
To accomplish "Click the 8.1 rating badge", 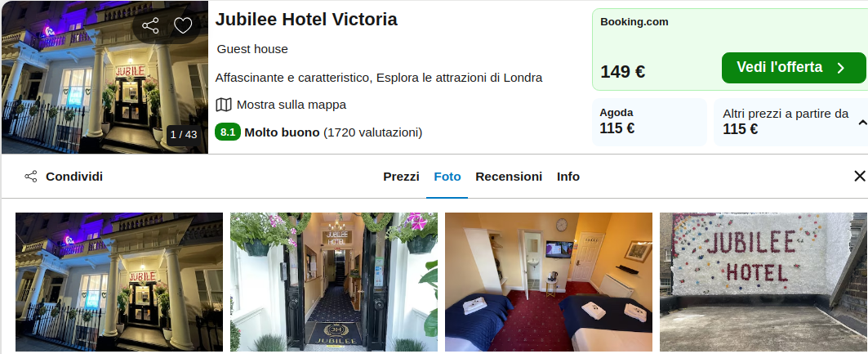I will click(228, 132).
